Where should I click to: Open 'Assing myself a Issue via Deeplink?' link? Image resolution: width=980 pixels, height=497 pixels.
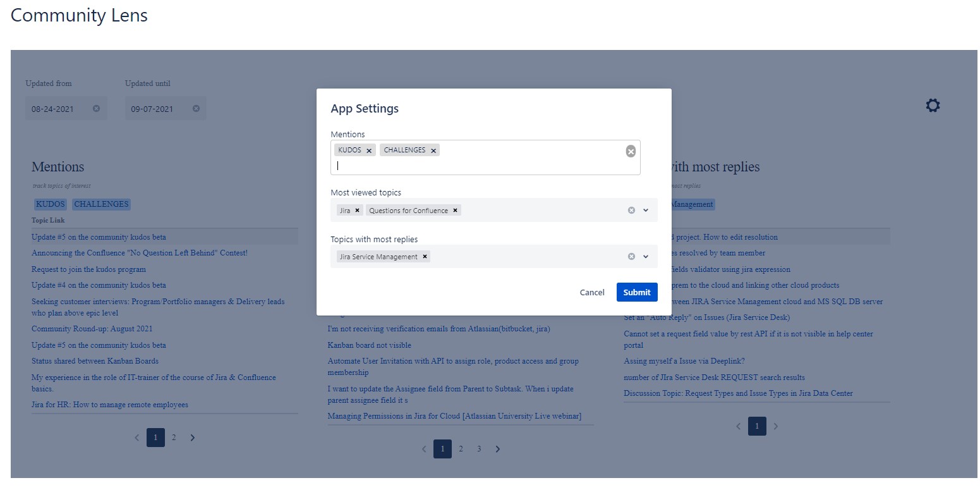click(x=684, y=361)
